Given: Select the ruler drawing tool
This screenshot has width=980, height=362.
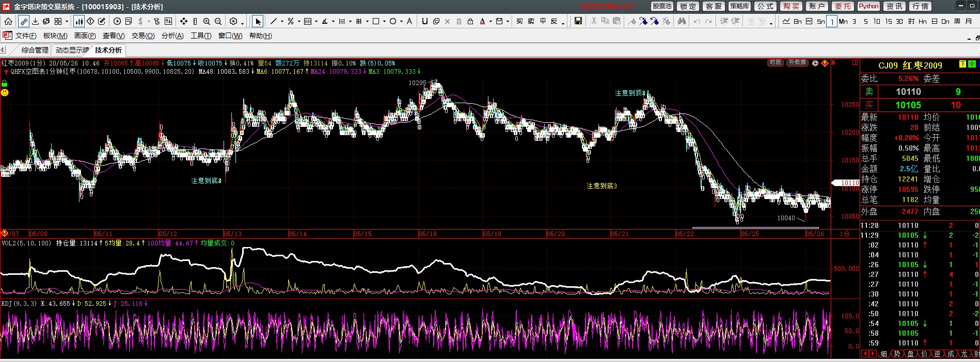Looking at the screenshot, I should (x=24, y=21).
